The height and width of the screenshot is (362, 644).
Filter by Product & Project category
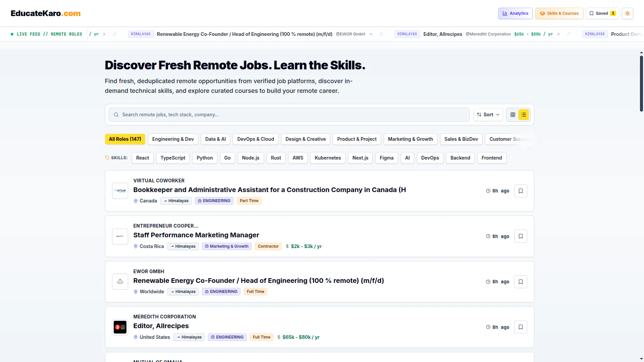pos(357,139)
